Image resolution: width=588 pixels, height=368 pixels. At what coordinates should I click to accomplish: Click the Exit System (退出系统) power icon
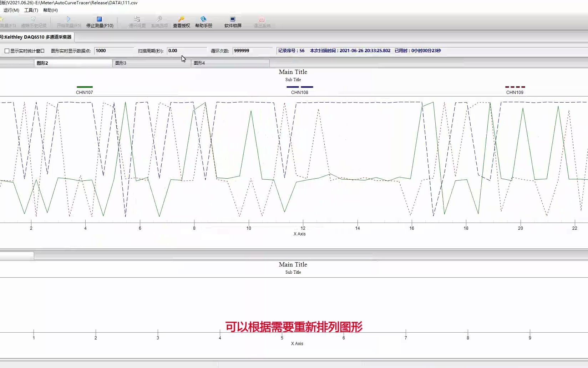tap(262, 19)
